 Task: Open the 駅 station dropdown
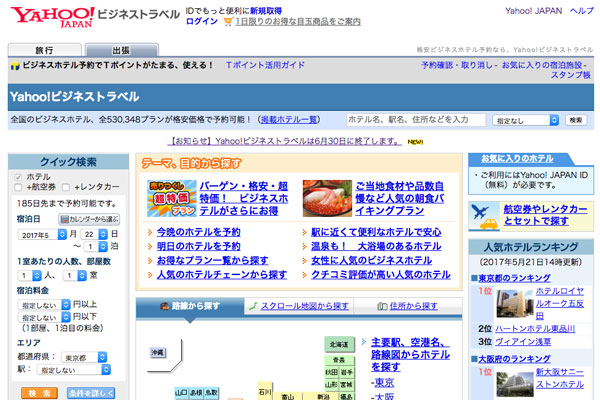pos(74,370)
